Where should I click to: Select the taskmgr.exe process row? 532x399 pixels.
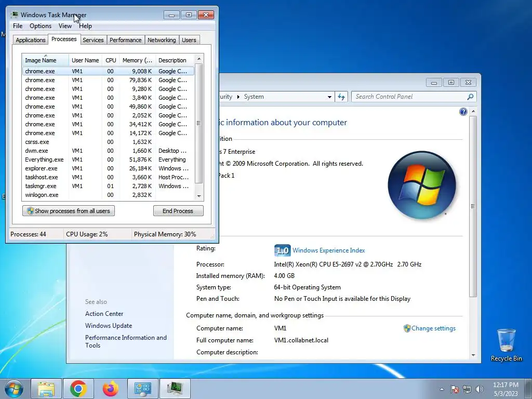pos(108,186)
